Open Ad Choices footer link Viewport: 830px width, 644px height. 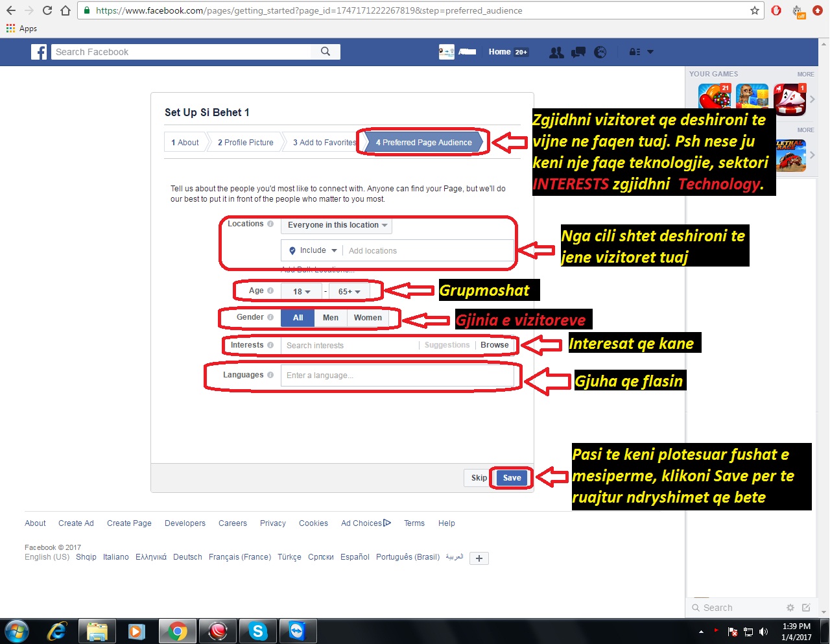(366, 523)
